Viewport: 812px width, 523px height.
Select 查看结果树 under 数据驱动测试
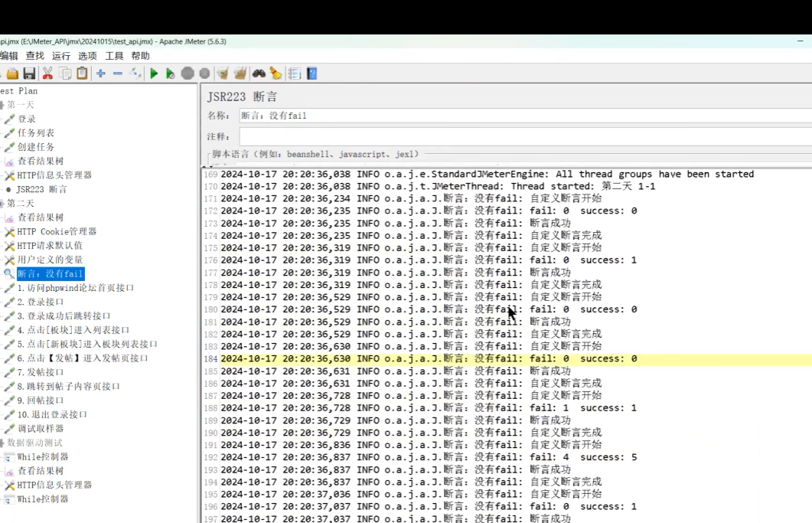pos(41,471)
